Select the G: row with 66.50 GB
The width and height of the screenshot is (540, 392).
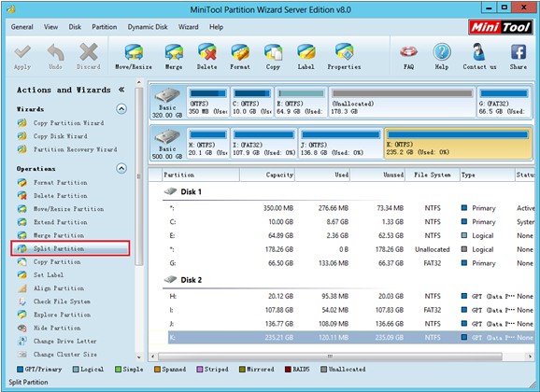click(x=351, y=263)
